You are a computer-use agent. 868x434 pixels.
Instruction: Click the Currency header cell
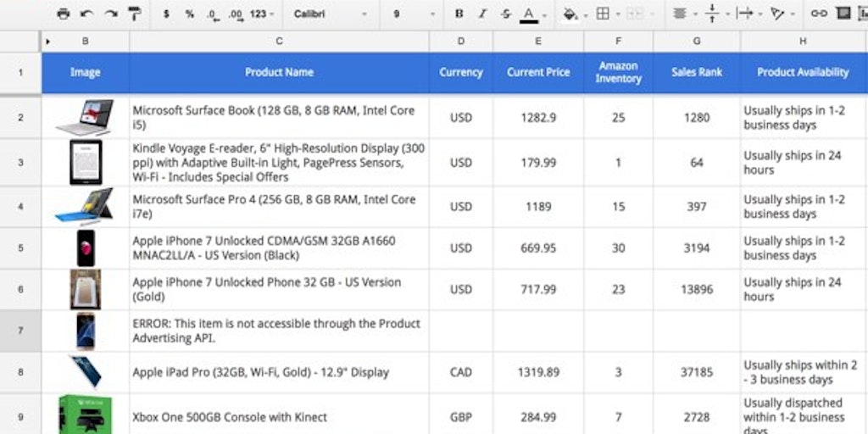click(461, 73)
